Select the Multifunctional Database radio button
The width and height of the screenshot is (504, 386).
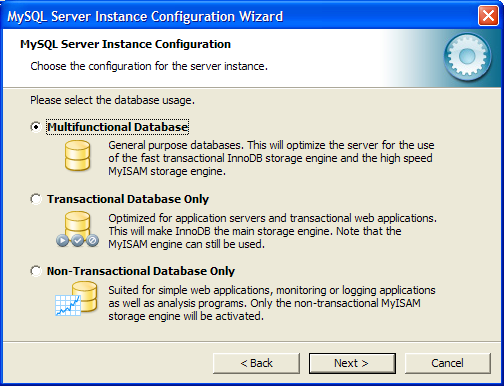coord(36,127)
